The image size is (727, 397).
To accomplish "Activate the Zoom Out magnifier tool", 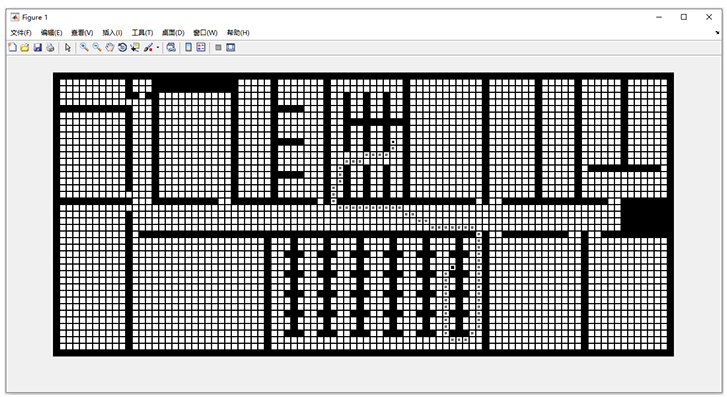I will point(97,47).
